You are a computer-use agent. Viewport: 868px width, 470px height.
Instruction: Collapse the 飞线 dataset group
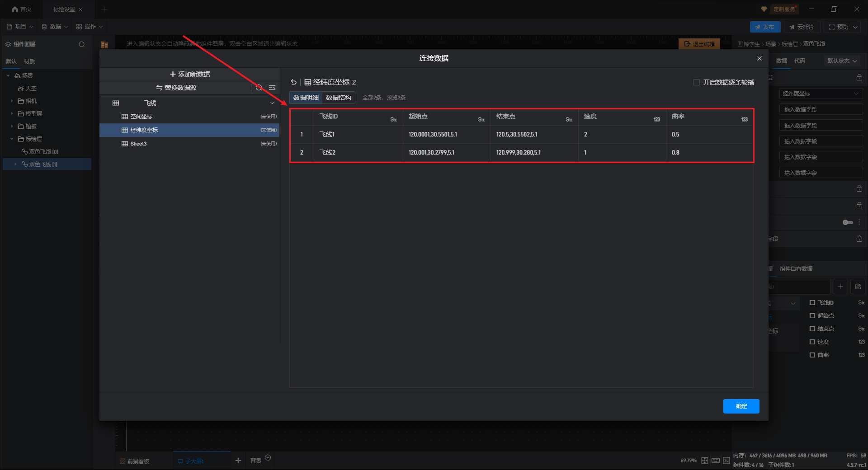tap(272, 103)
